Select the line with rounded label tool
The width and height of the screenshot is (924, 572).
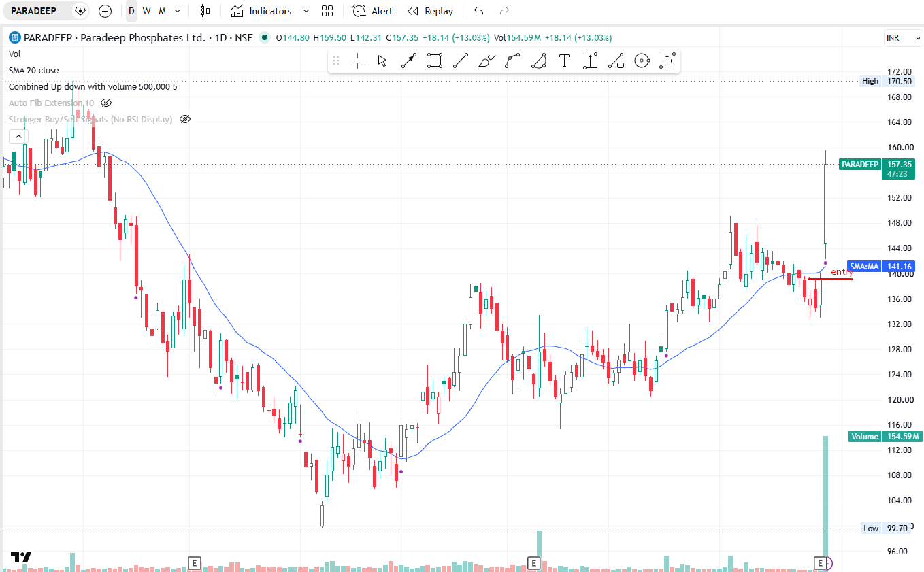tap(616, 61)
